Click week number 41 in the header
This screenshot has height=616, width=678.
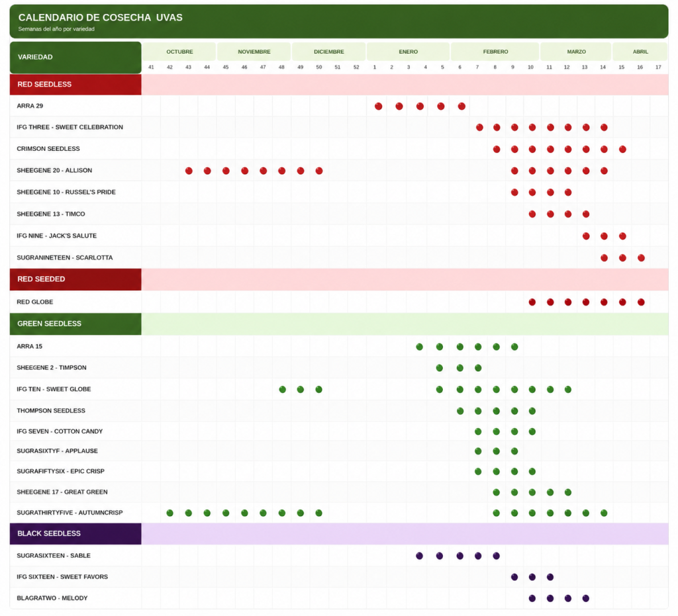pyautogui.click(x=151, y=67)
